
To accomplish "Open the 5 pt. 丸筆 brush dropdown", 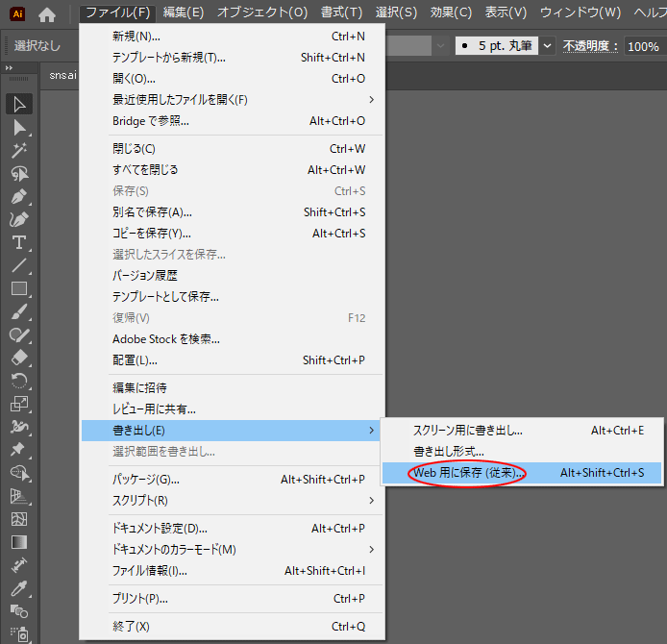I will (x=548, y=45).
